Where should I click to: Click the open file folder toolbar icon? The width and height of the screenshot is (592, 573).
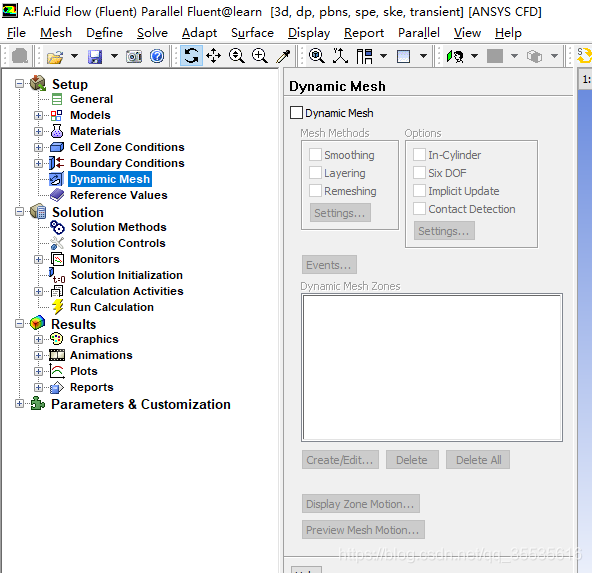[x=55, y=57]
